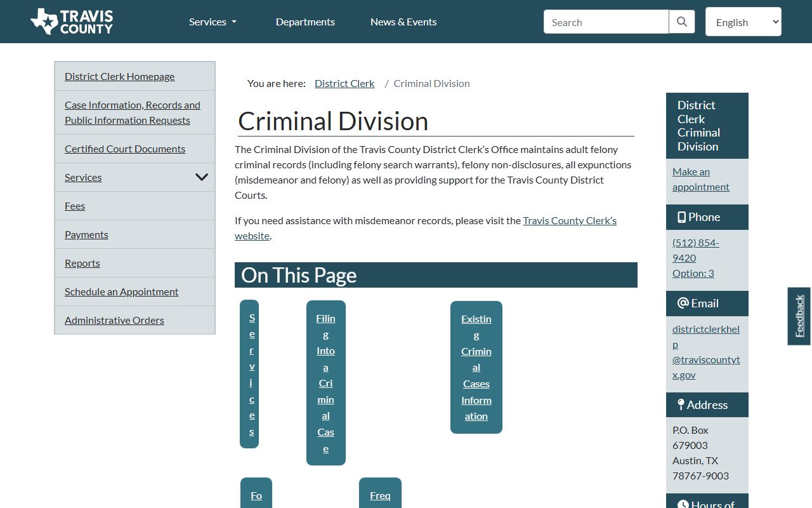Jump to Existing Criminal Cases Information
This screenshot has height=508, width=812.
[476, 367]
